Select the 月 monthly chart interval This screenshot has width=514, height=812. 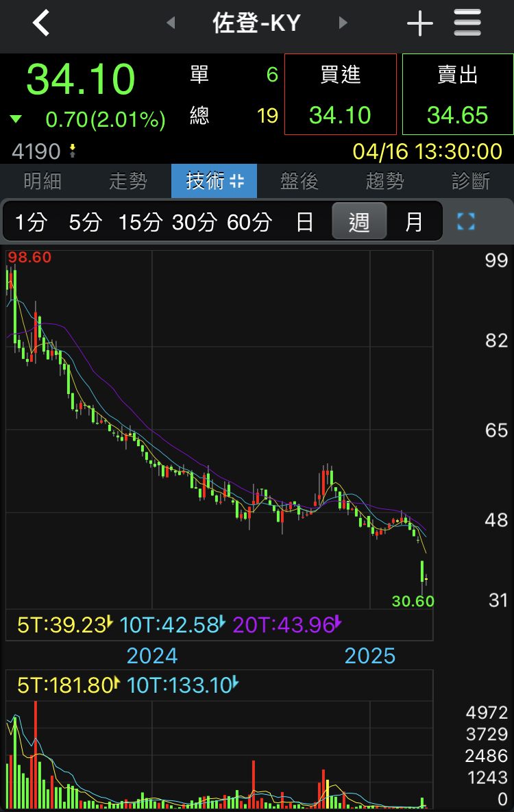(413, 222)
